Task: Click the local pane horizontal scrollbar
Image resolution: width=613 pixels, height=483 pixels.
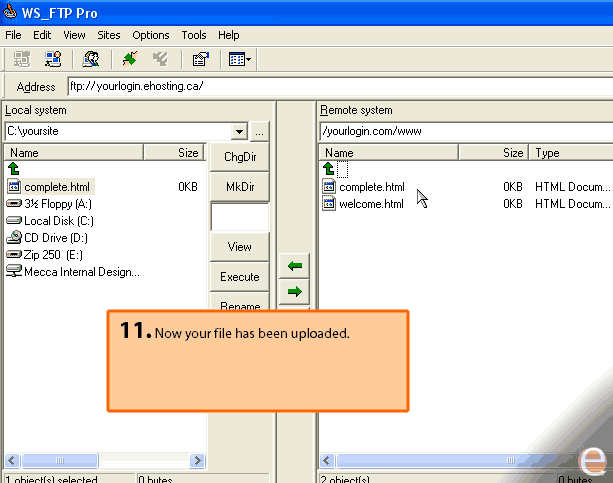Action: tap(105, 461)
